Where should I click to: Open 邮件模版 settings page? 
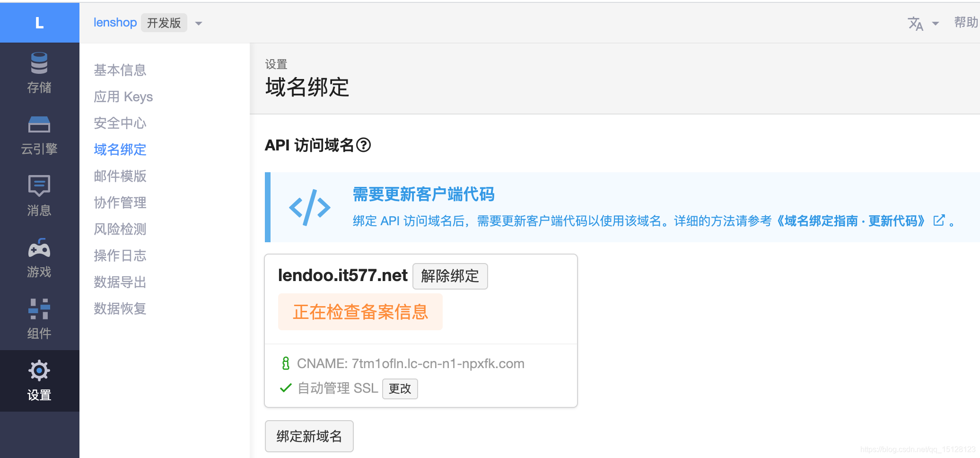click(120, 176)
